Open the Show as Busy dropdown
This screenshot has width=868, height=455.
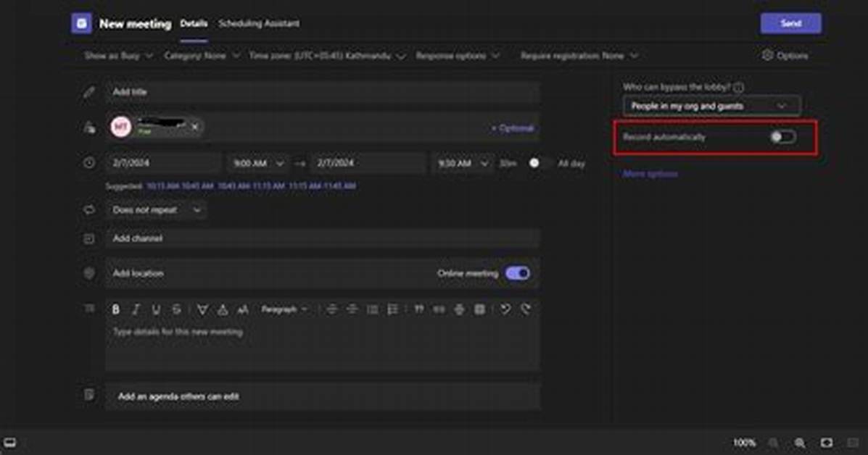coord(118,56)
